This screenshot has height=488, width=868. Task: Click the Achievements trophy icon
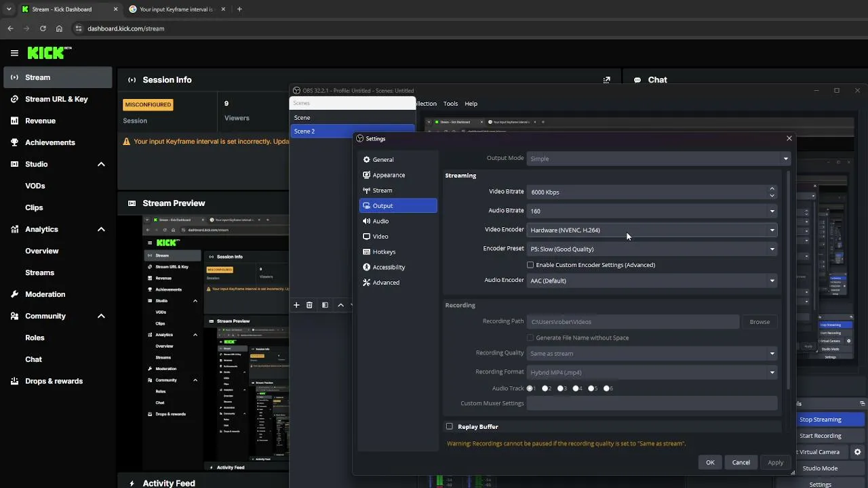(14, 142)
